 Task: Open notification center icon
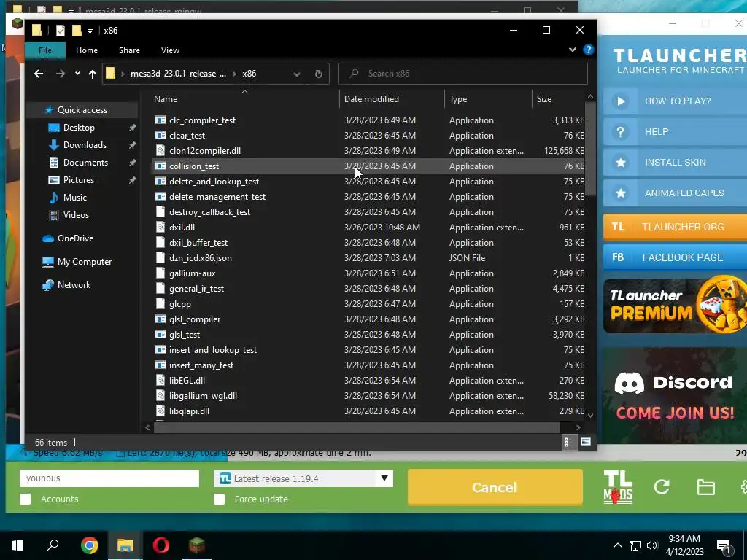(x=724, y=546)
